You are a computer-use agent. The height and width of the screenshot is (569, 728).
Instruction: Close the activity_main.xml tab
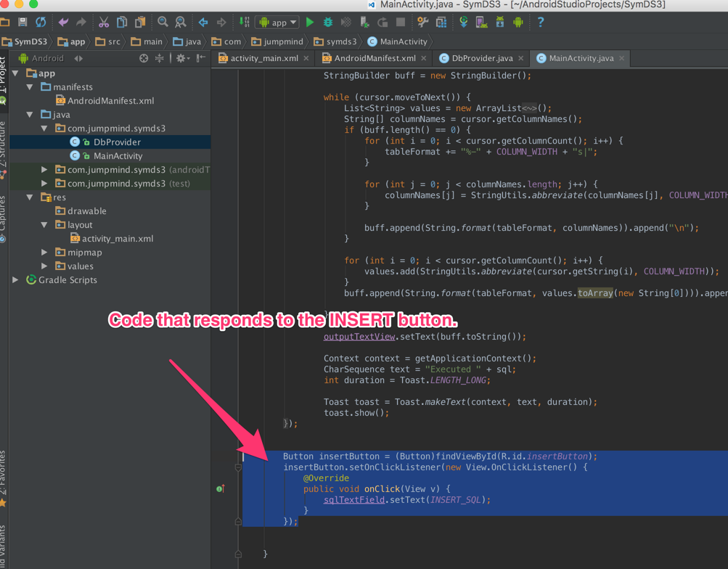click(306, 59)
